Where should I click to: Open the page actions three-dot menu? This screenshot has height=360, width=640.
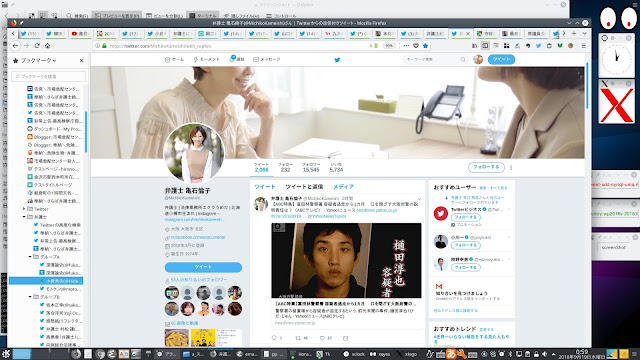(406, 46)
